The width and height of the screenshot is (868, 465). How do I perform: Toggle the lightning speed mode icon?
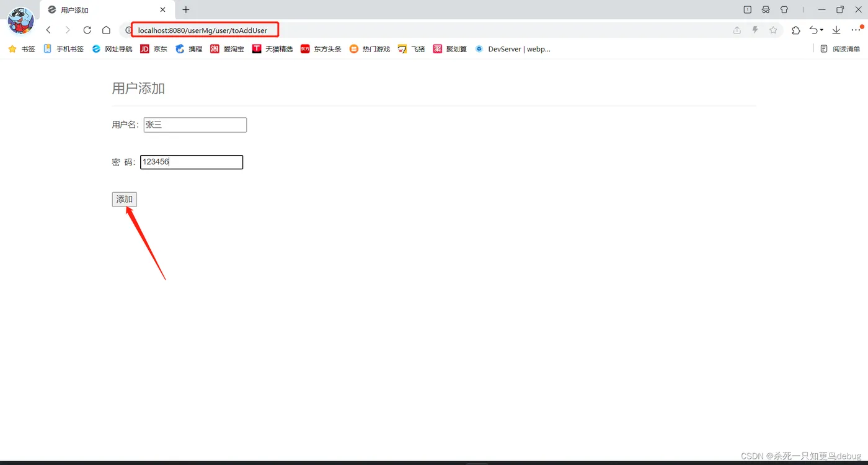click(x=755, y=30)
